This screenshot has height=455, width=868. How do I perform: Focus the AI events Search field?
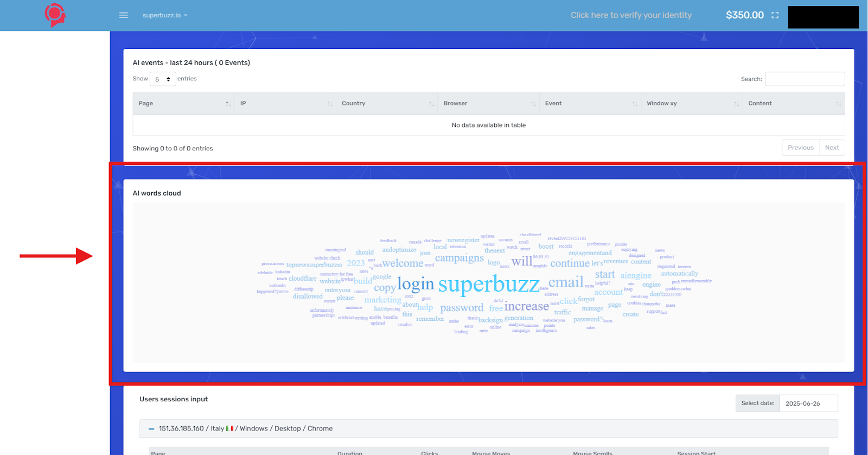point(805,79)
